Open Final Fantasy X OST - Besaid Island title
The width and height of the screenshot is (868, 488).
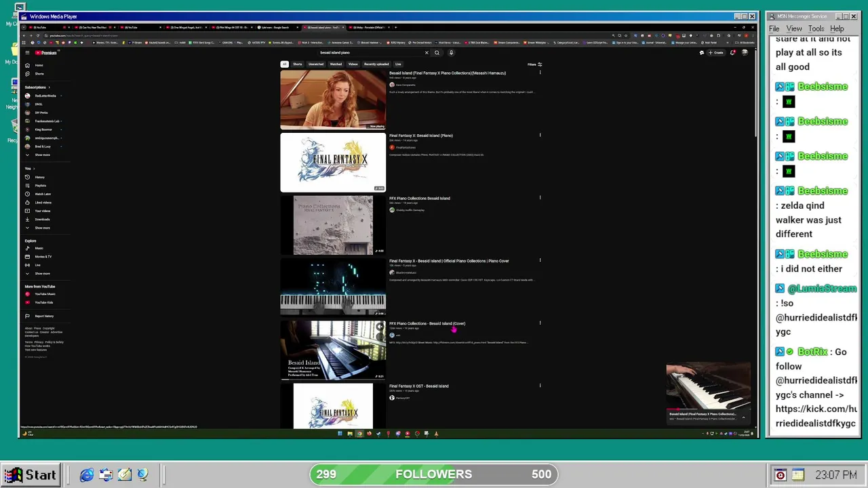418,386
